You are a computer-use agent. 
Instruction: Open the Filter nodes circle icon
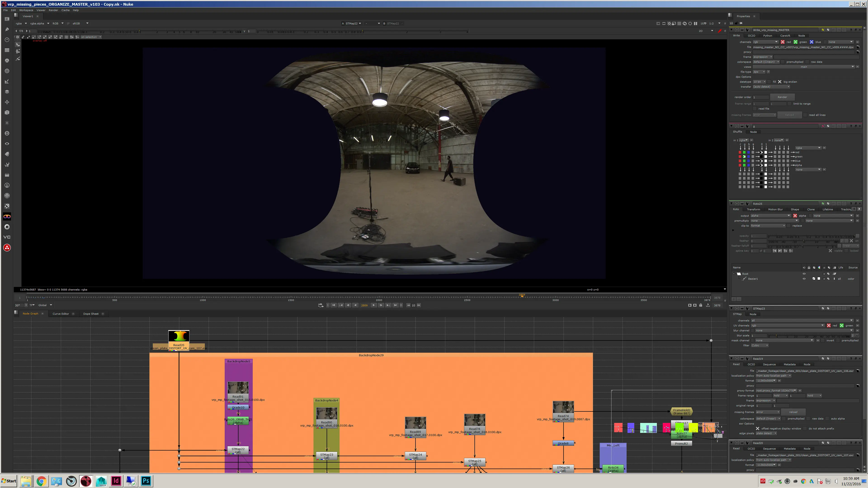[7, 71]
